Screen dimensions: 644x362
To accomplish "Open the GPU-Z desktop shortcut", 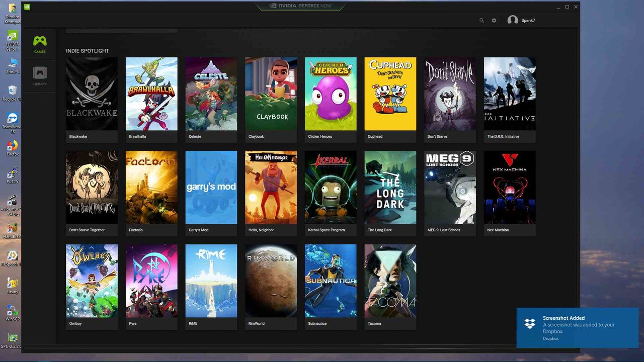I will pyautogui.click(x=11, y=340).
